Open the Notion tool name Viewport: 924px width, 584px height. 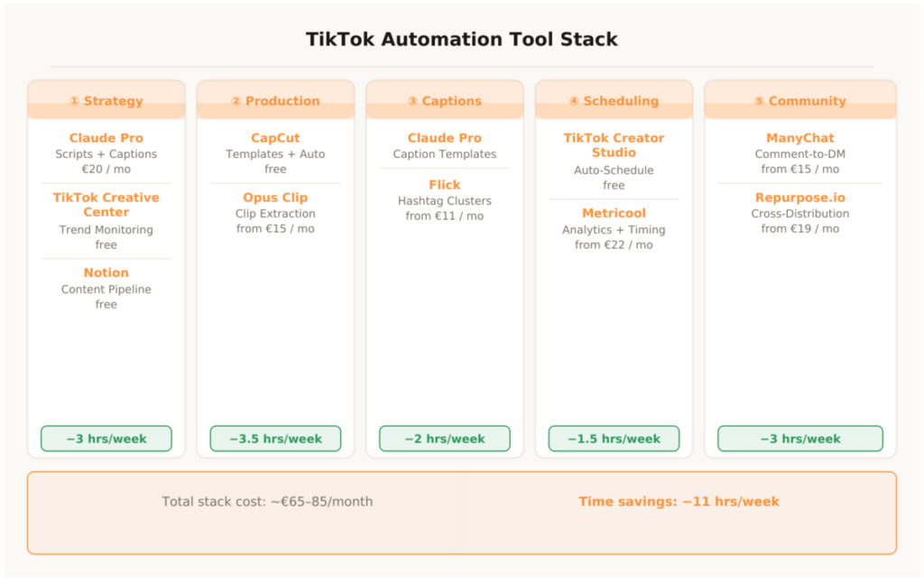pos(106,273)
